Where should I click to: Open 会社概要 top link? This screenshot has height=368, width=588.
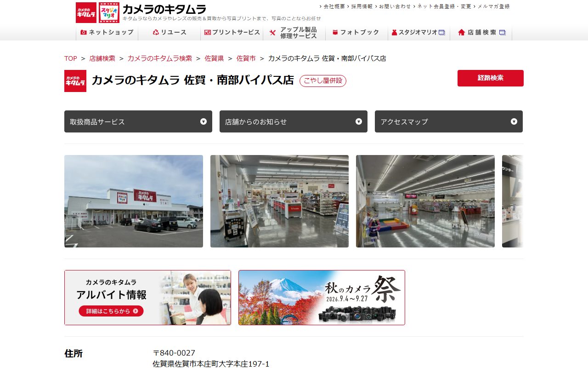[x=334, y=6]
